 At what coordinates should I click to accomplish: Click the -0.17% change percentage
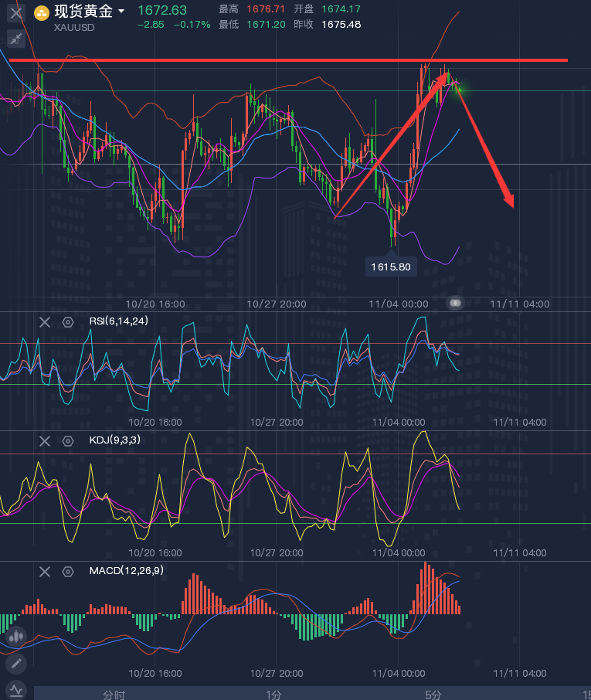pyautogui.click(x=192, y=25)
